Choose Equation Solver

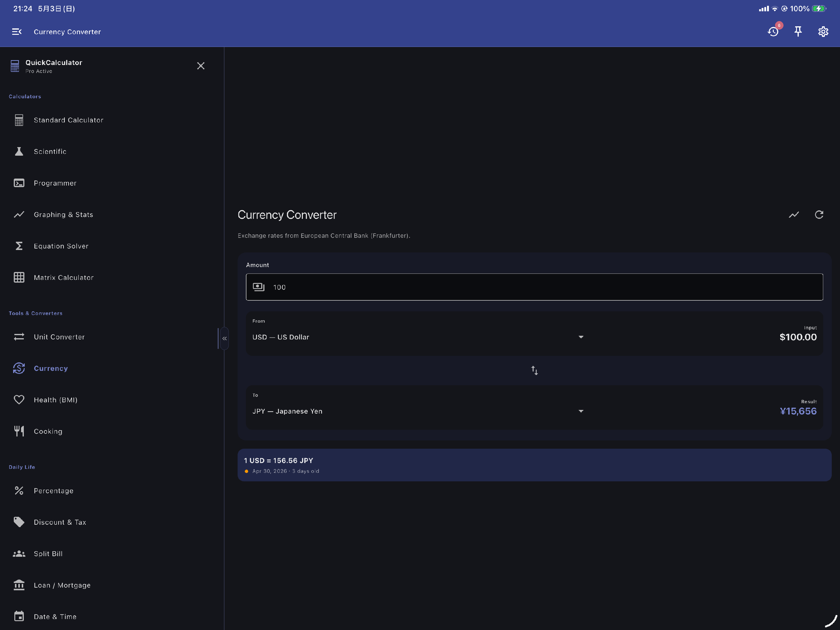click(110, 246)
